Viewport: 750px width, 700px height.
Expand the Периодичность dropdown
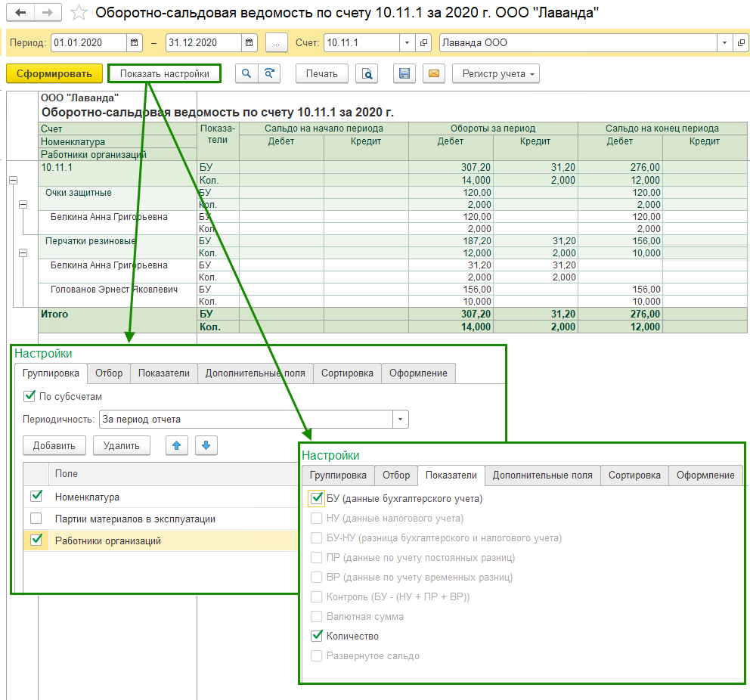coord(401,420)
